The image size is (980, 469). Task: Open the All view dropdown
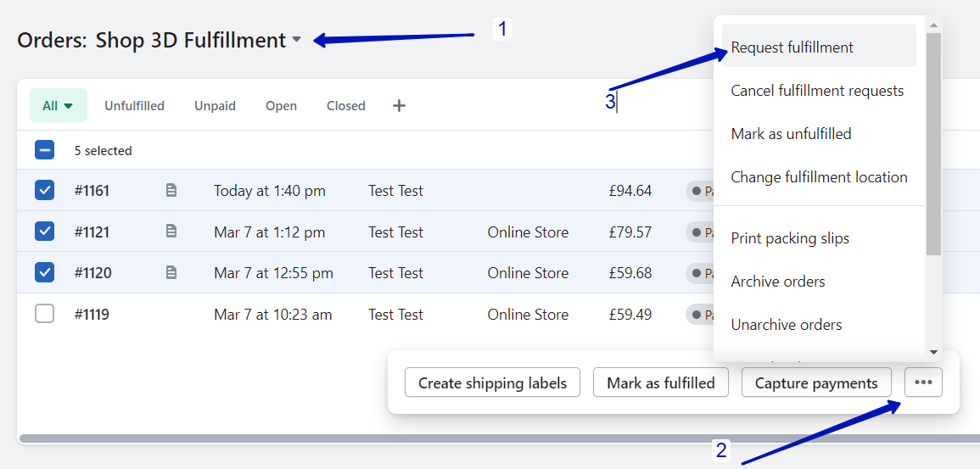[58, 106]
